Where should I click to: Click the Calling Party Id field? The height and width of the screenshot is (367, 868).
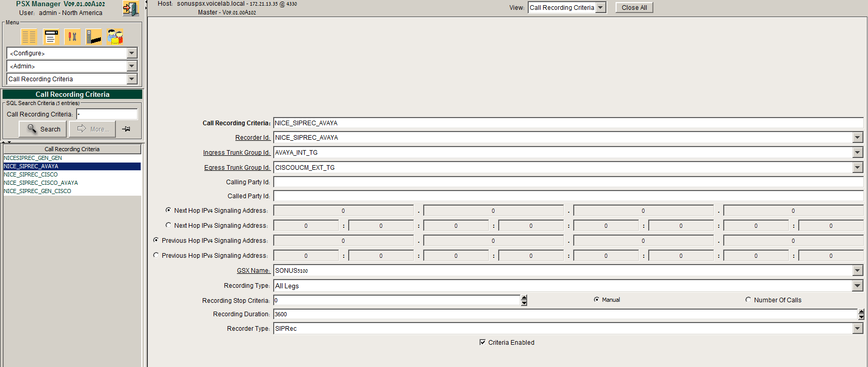coord(568,182)
